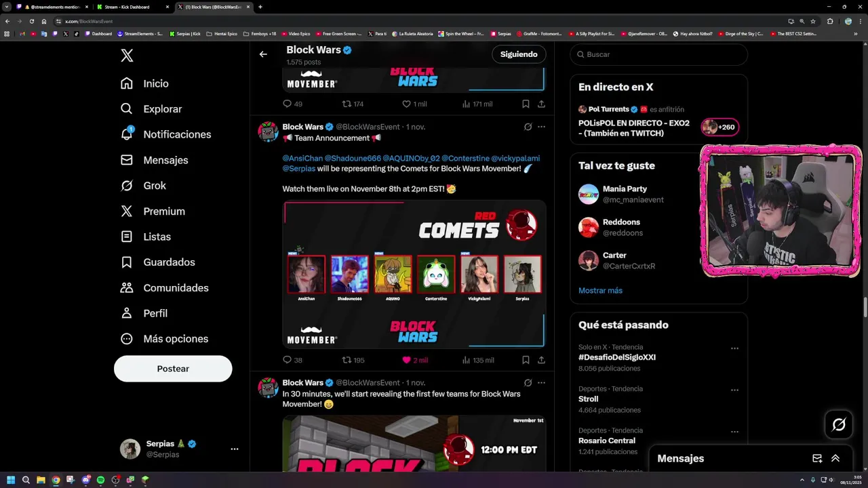Viewport: 868px width, 488px height.
Task: Open Grok explain icon on Team Announcement post
Action: 528,127
